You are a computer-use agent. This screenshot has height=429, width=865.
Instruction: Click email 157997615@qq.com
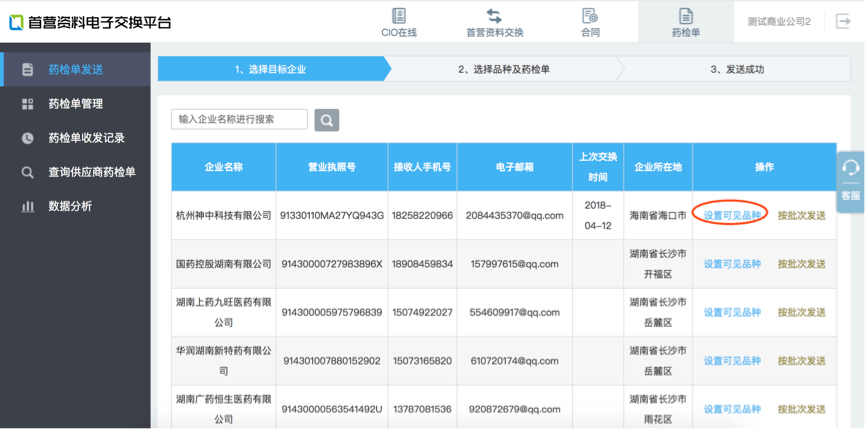click(514, 264)
